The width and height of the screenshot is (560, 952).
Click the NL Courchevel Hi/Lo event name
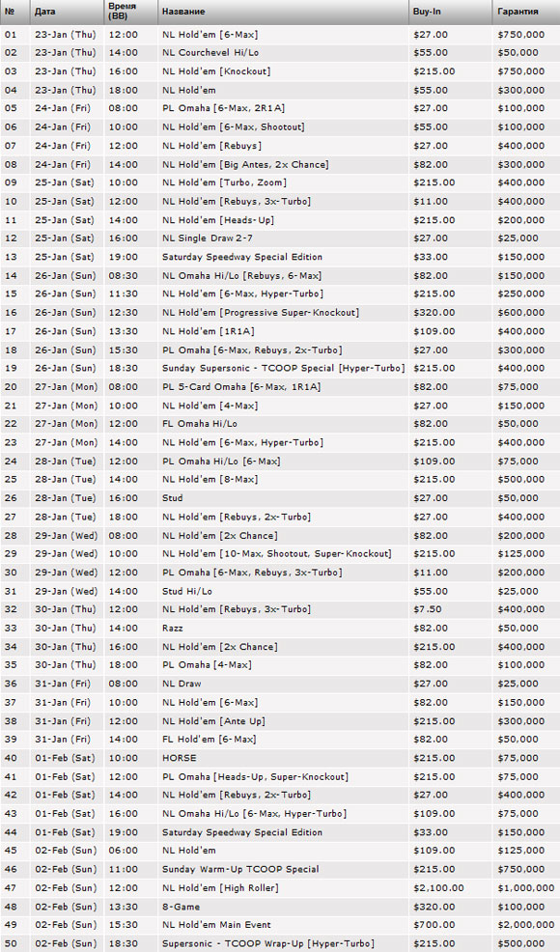tap(210, 53)
